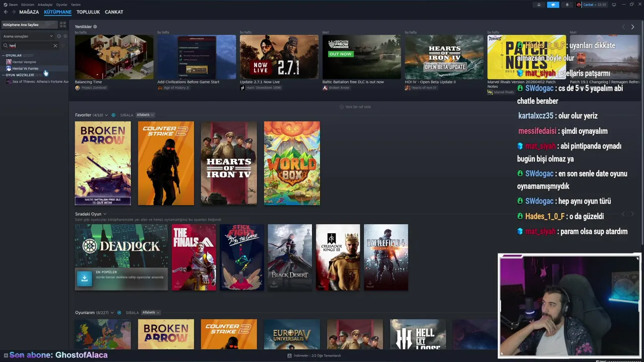
Task: Open Baltic Battalion free DLC news
Action: (362, 57)
